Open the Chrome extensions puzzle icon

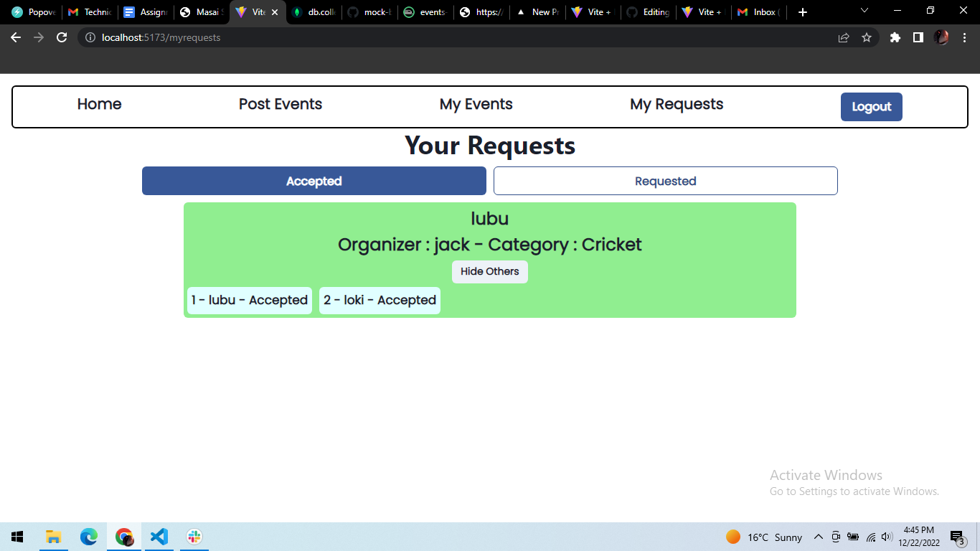pos(895,37)
